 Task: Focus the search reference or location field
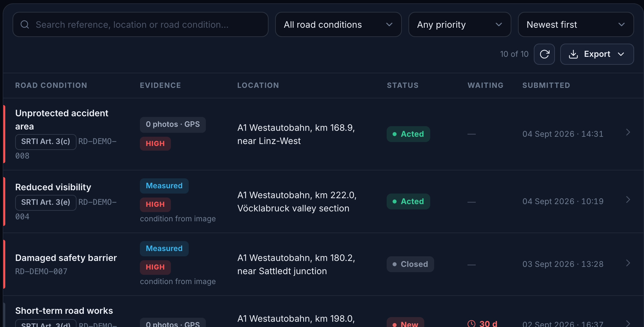(x=140, y=24)
